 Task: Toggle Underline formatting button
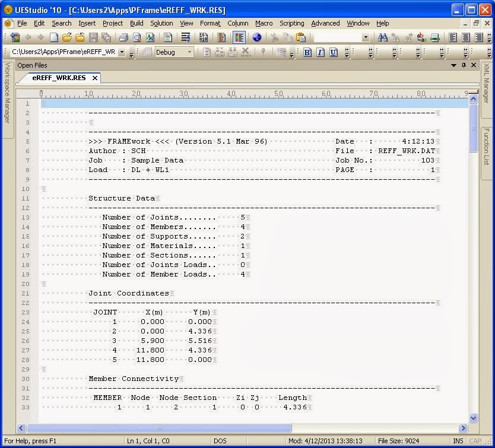coord(334,52)
